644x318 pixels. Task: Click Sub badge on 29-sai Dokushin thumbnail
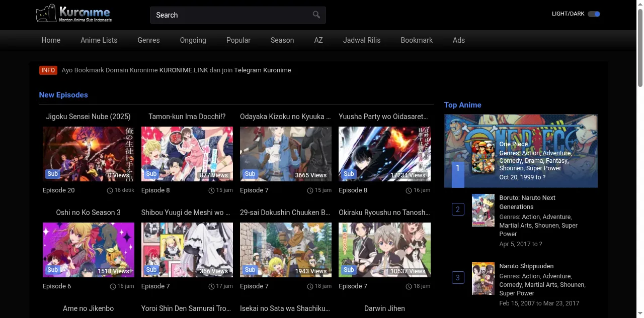click(250, 270)
